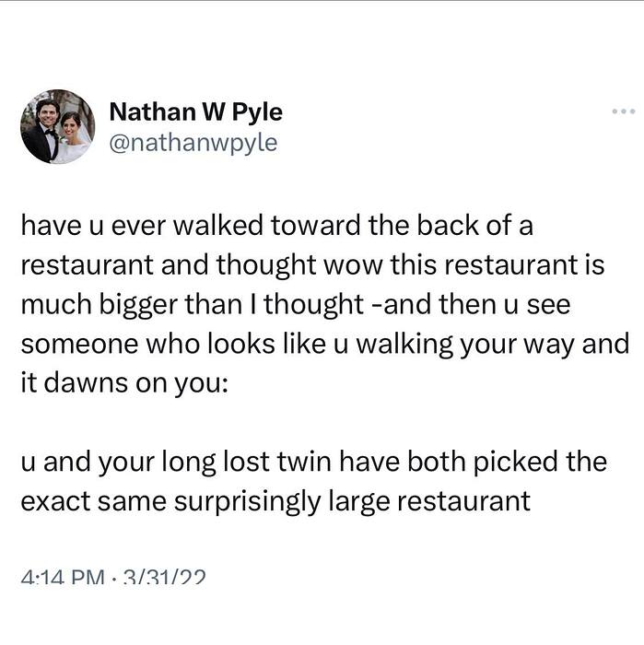Click Nathan W Pyle's profile picture
This screenshot has width=644, height=645.
57,127
